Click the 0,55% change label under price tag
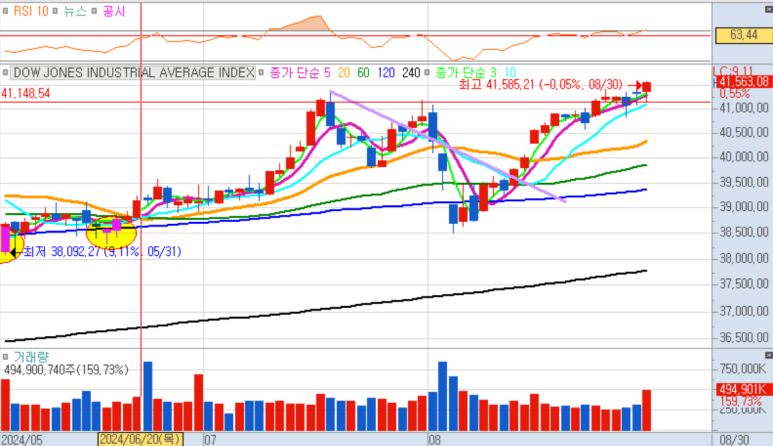Viewport: 773px width, 446px height. coord(735,94)
